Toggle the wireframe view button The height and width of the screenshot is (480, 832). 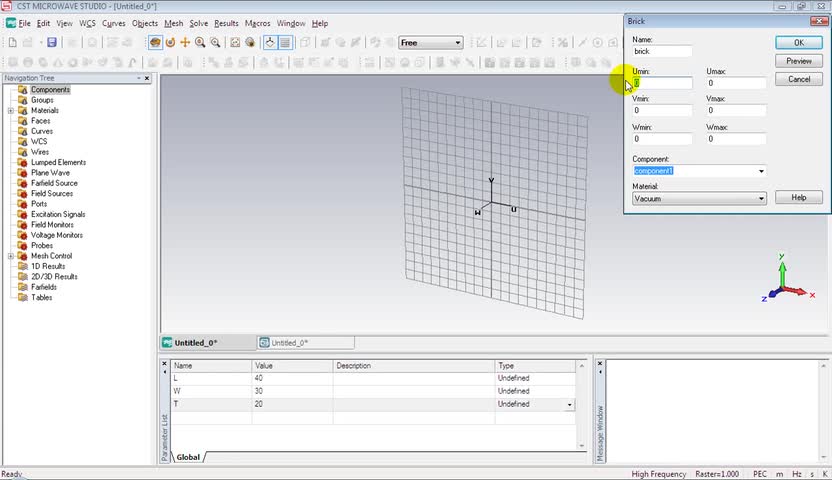pos(285,42)
